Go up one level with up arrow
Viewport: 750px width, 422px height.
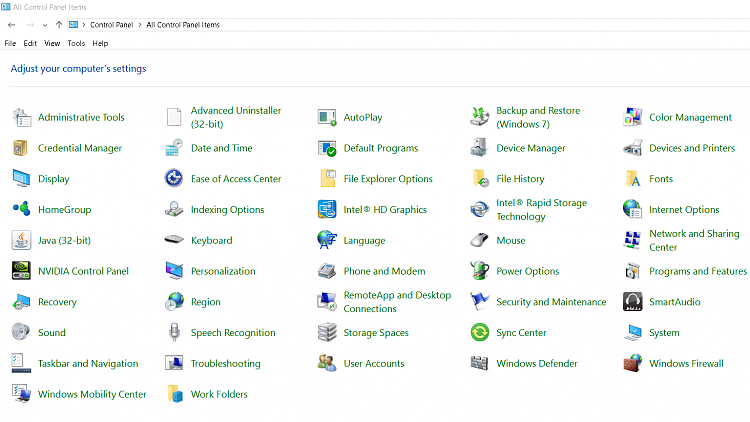(59, 25)
